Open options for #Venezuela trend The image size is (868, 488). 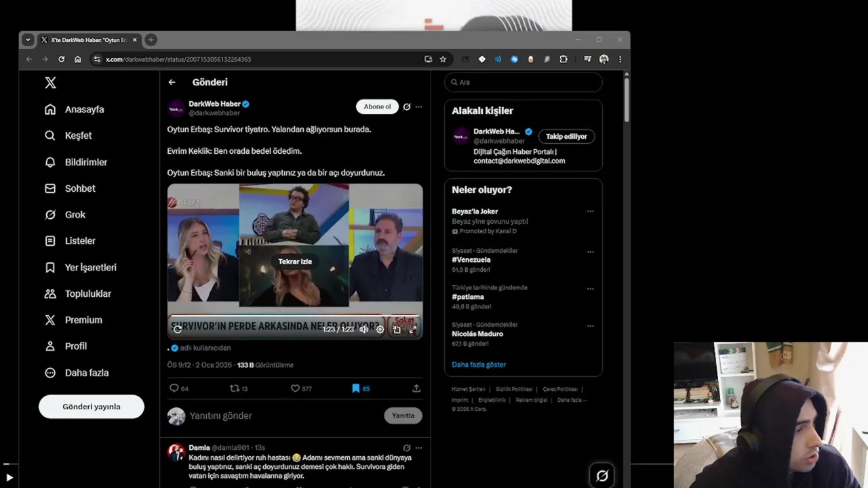pos(590,251)
